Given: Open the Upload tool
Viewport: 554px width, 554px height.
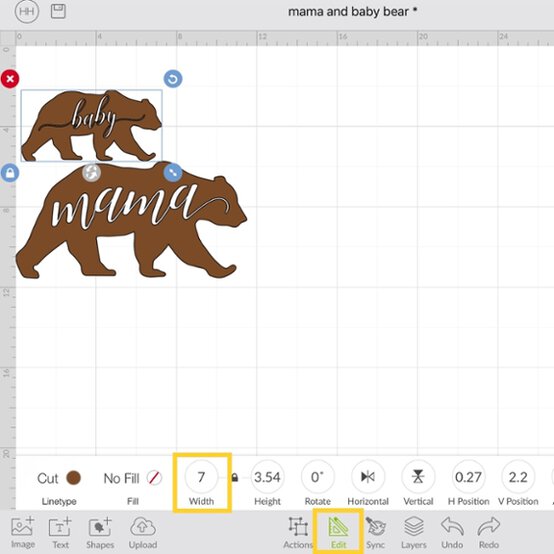Looking at the screenshot, I should click(x=143, y=533).
